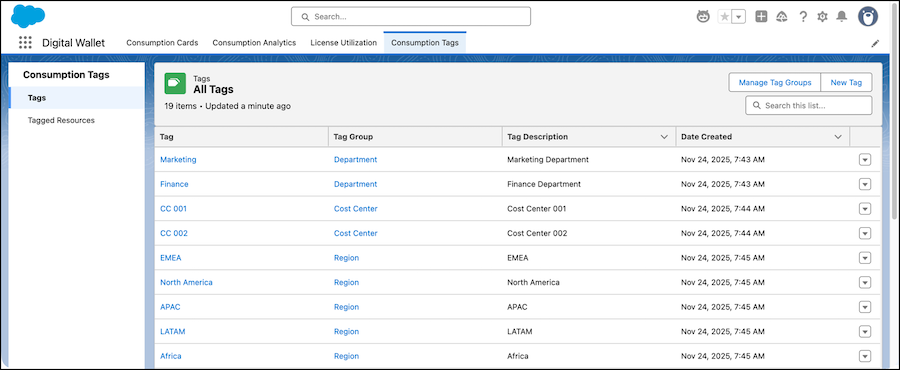Open row actions for CC 002
Image resolution: width=900 pixels, height=370 pixels.
(x=865, y=233)
